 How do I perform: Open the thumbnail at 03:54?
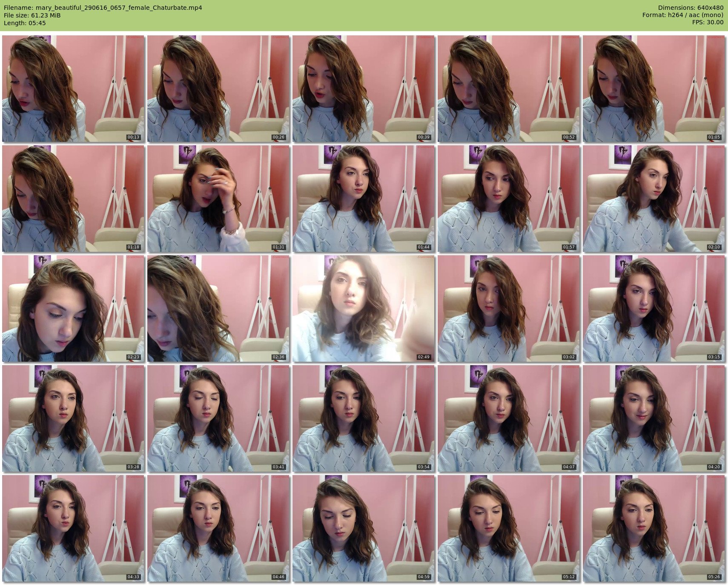click(x=364, y=418)
